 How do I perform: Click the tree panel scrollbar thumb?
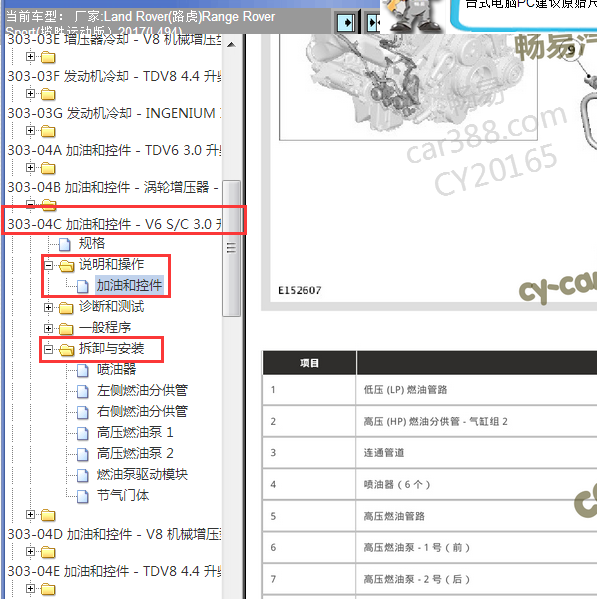tap(231, 248)
